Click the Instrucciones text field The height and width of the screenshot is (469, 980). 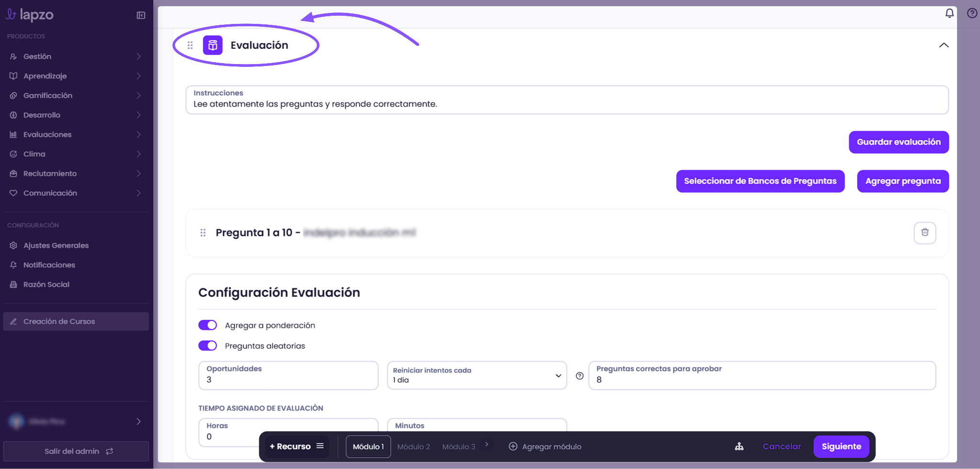(x=567, y=100)
